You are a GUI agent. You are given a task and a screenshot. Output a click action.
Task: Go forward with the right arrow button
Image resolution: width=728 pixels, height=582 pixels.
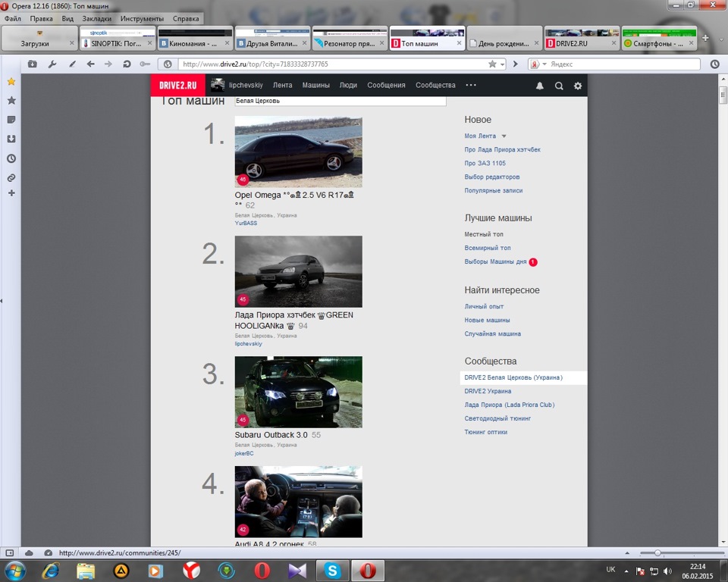[108, 64]
